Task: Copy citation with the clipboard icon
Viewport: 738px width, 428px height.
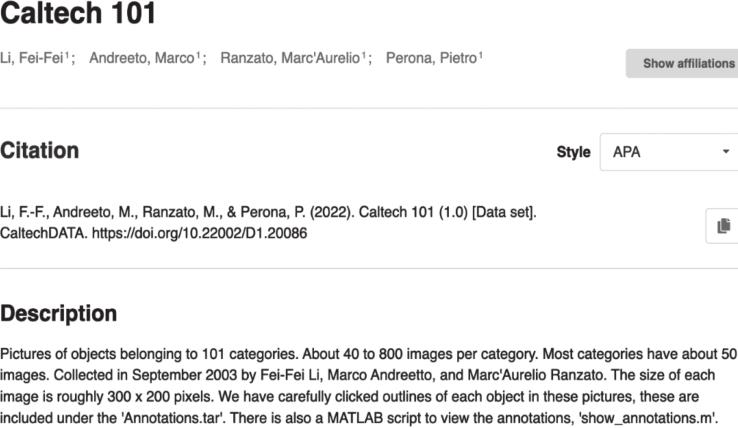Action: point(723,226)
